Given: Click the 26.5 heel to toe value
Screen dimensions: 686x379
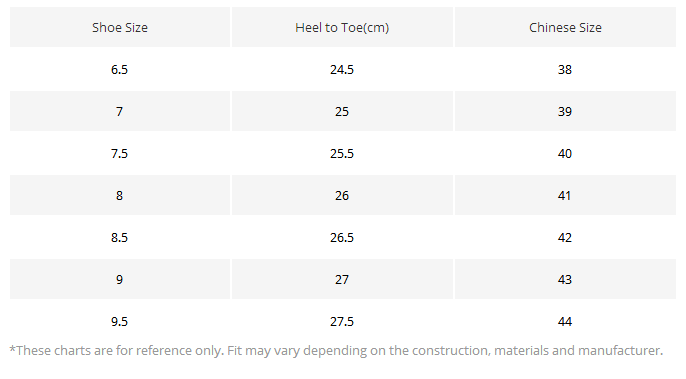Looking at the screenshot, I should click(342, 237).
